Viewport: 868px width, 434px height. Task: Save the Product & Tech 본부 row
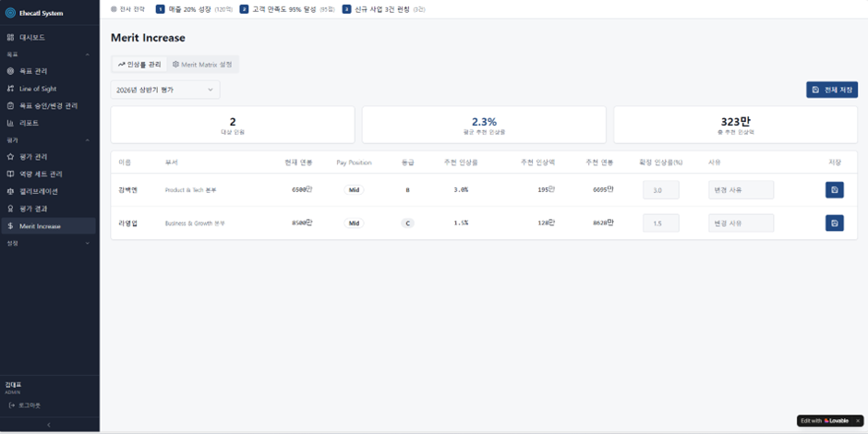(834, 190)
